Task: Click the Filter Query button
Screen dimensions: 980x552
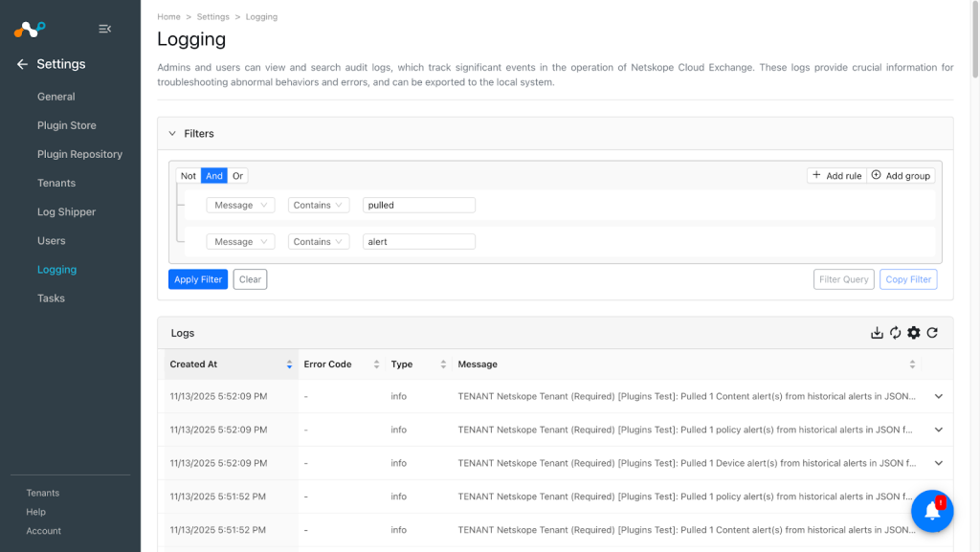Action: point(844,279)
